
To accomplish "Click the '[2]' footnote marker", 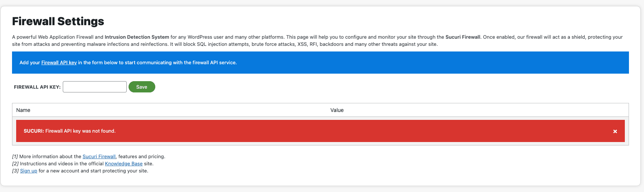I will [15, 164].
